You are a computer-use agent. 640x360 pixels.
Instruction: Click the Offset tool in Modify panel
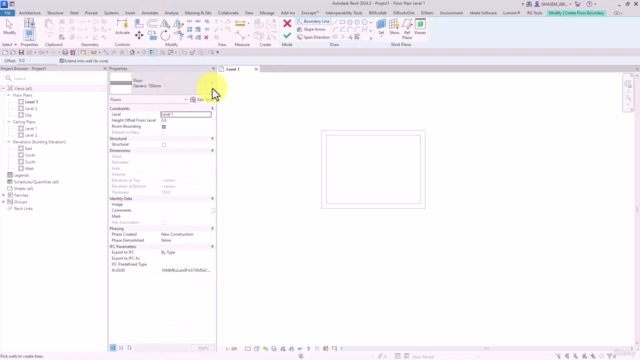(152, 23)
